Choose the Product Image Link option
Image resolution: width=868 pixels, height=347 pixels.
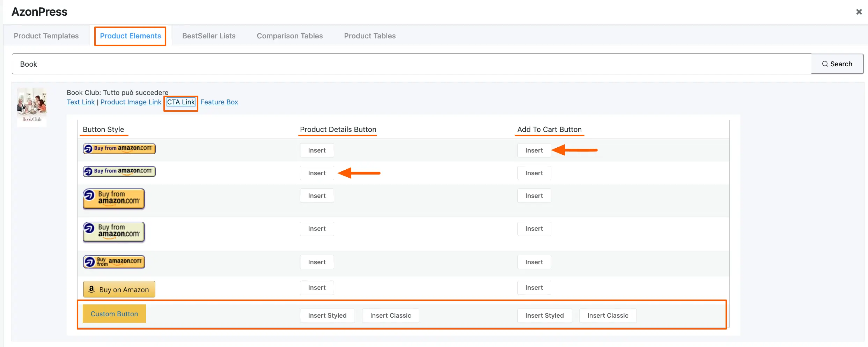click(x=131, y=102)
